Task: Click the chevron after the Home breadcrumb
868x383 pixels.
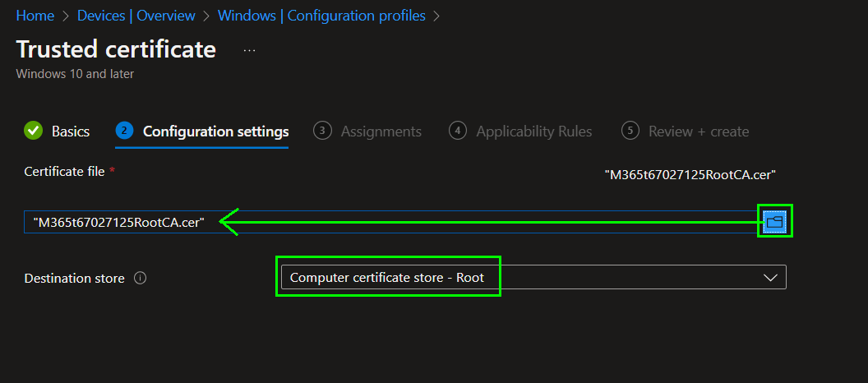Action: [x=66, y=16]
